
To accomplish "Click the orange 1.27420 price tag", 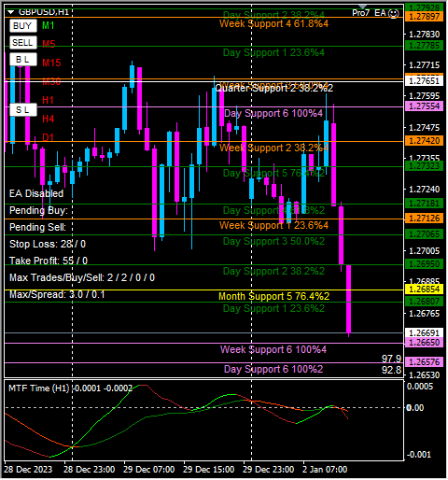I will 424,141.
